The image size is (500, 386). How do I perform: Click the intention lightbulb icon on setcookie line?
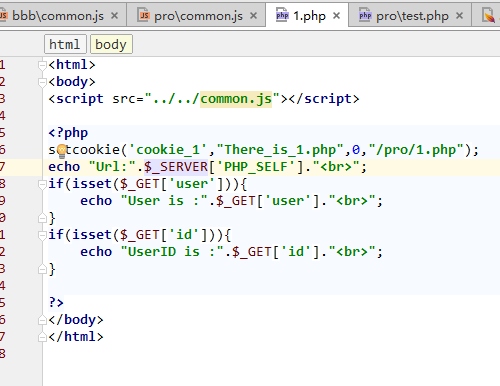(62, 151)
